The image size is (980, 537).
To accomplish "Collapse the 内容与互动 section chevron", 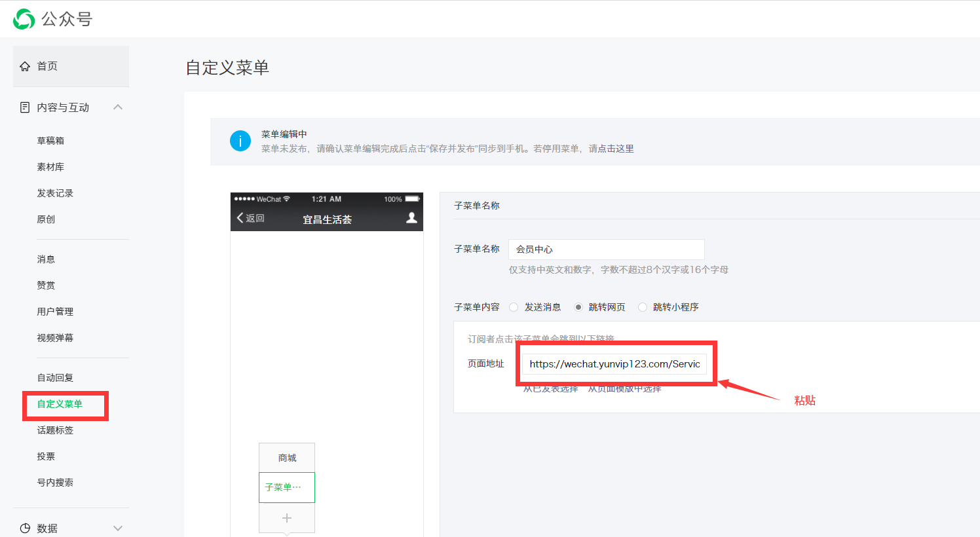I will click(x=118, y=107).
